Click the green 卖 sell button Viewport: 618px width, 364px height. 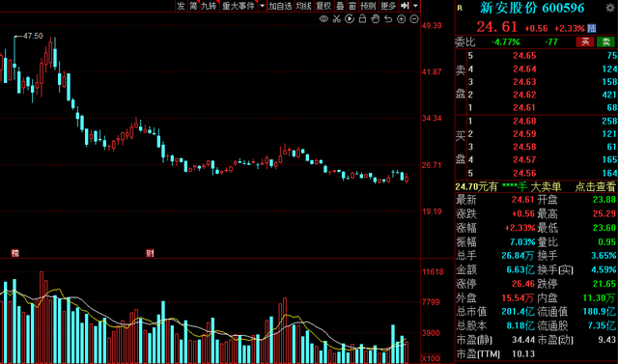[x=605, y=42]
